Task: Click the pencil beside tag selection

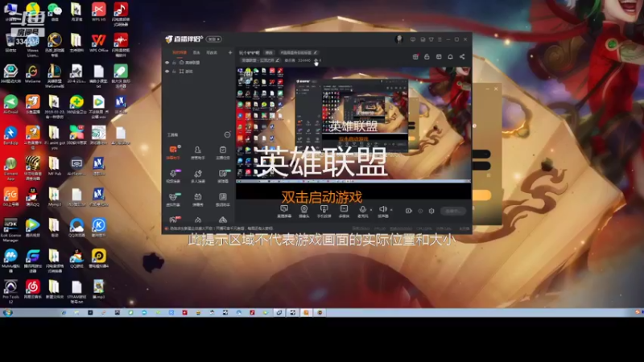Action: (316, 52)
